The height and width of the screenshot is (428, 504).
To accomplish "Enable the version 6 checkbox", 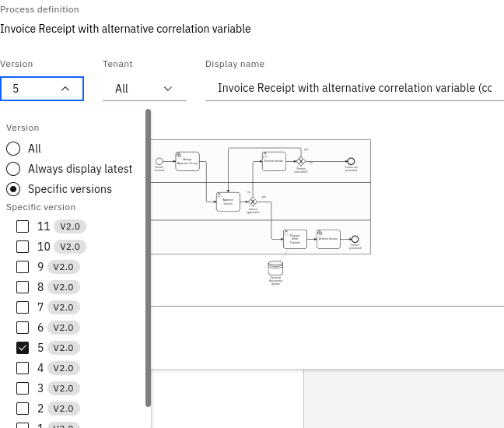I will tap(23, 328).
